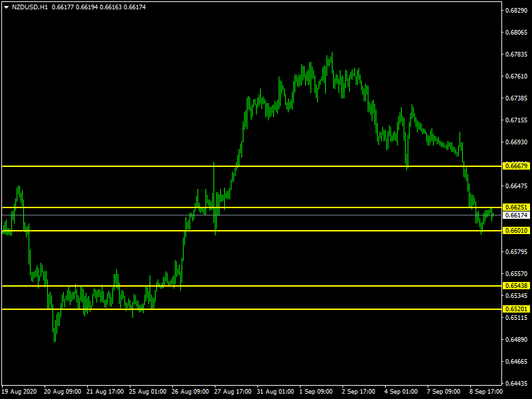Click the 0.64435 price scale value

click(517, 384)
